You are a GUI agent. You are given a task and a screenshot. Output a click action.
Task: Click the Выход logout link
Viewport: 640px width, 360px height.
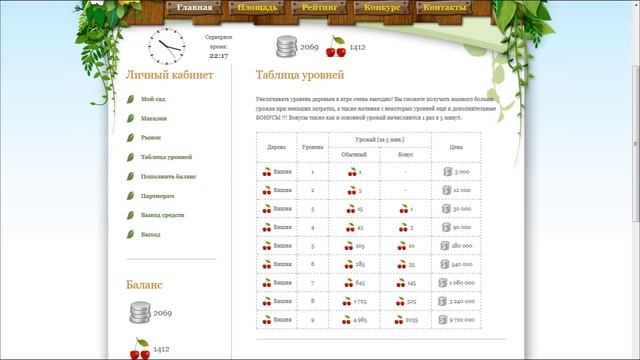coord(151,235)
